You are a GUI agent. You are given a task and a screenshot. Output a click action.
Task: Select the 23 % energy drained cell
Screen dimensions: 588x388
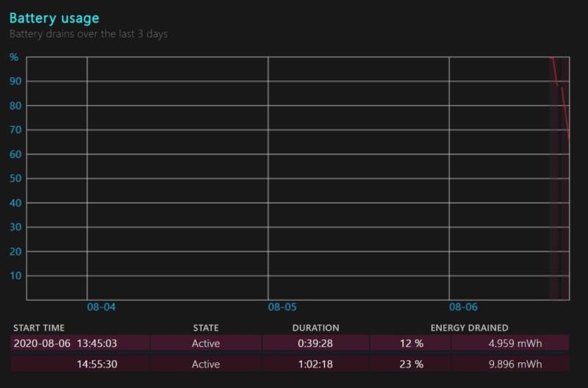[x=411, y=364]
